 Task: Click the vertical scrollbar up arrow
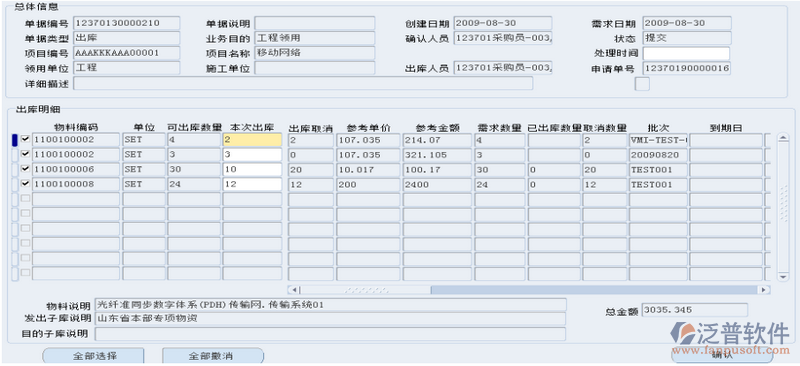click(x=783, y=137)
